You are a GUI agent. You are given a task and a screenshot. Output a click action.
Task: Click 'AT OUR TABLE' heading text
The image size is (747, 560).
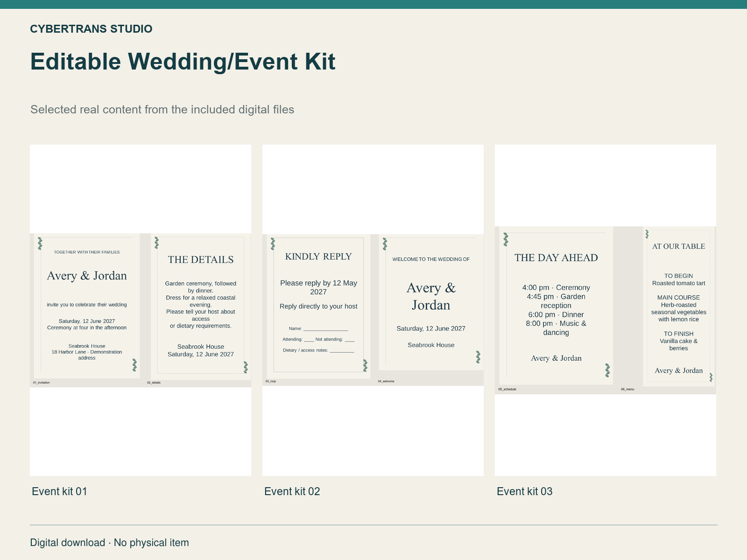point(678,246)
